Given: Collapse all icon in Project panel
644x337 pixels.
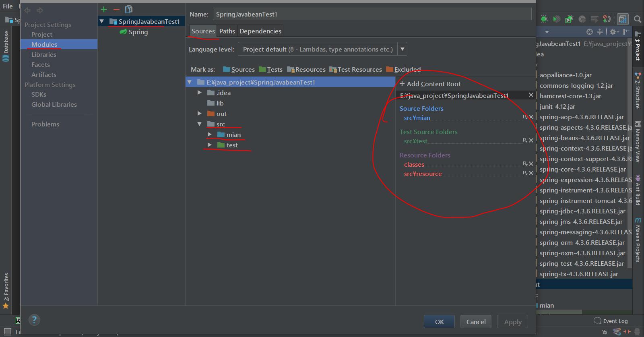Looking at the screenshot, I should point(600,32).
